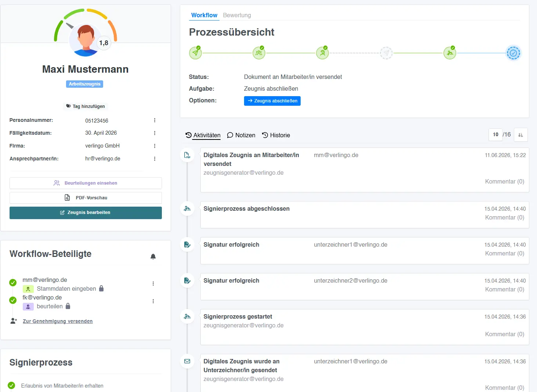Click the final blue checkmark process step
This screenshot has height=392, width=537.
click(x=513, y=53)
